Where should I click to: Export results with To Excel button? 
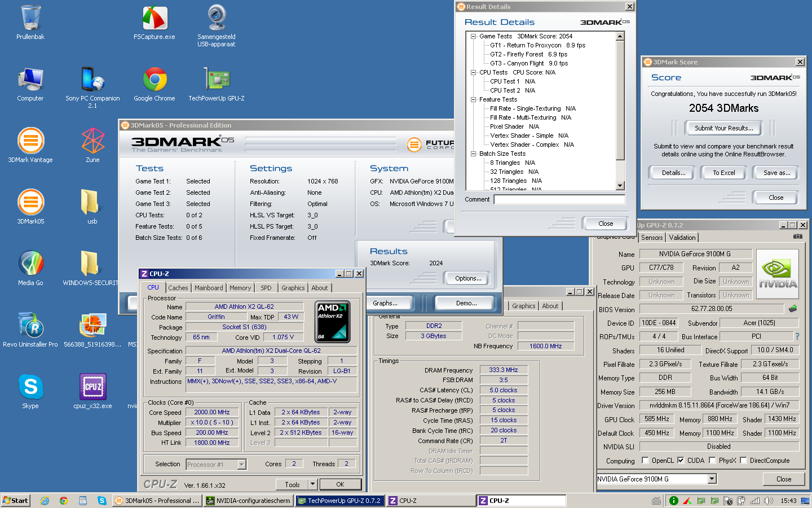[724, 173]
